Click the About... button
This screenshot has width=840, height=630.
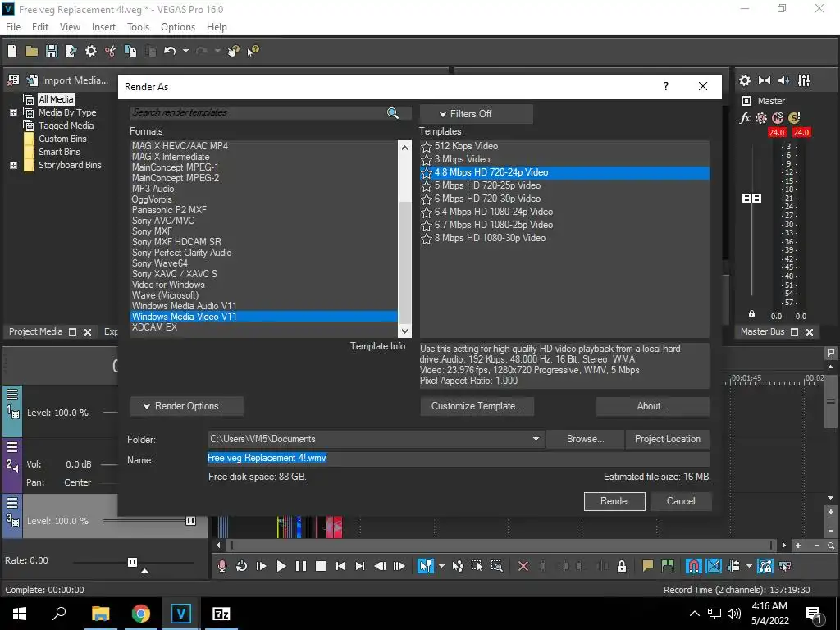point(652,407)
